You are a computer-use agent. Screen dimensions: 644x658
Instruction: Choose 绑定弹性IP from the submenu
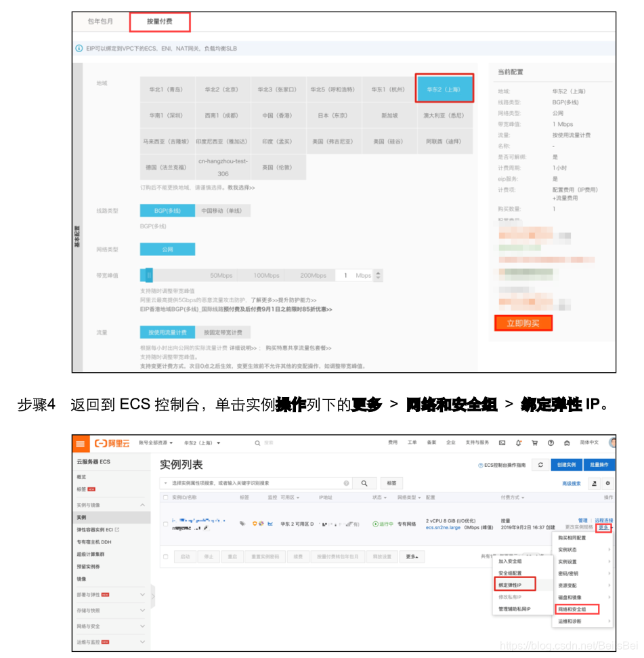click(x=515, y=585)
